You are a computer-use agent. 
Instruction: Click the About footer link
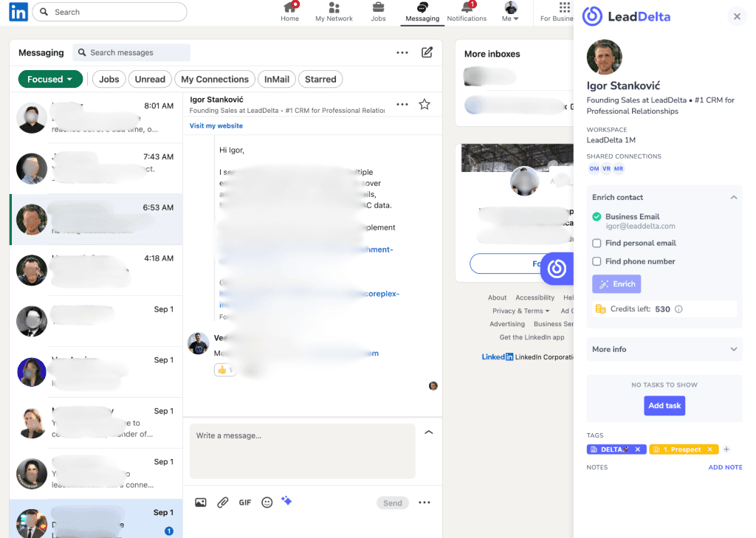(497, 297)
